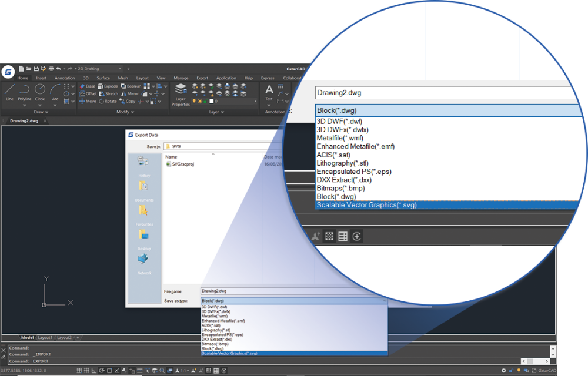Switch to the Export ribbon tab
Screen dimensions: 588x376
[202, 78]
